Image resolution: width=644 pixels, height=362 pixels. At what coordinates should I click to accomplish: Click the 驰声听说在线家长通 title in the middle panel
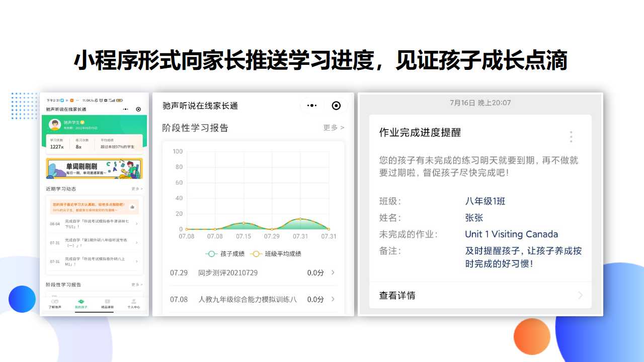tap(200, 106)
